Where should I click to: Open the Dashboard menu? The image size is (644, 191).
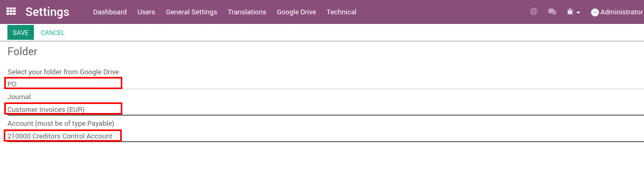110,12
